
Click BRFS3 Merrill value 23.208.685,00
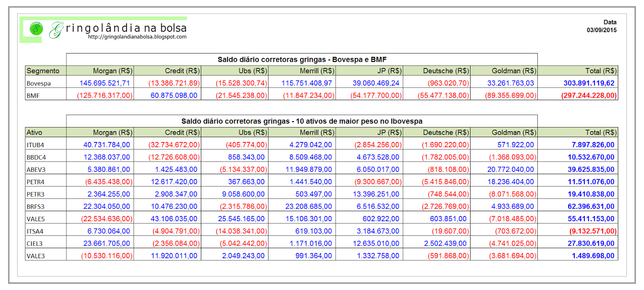coord(309,207)
